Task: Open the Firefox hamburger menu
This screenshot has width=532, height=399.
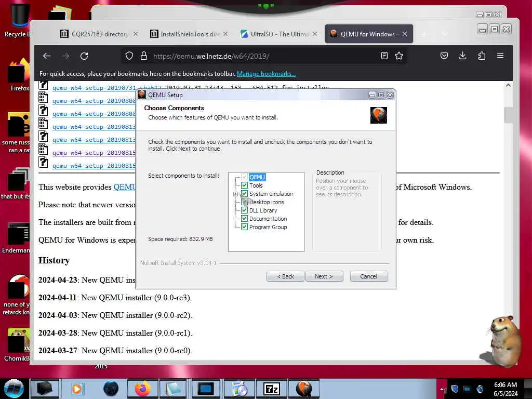Action: tap(500, 55)
